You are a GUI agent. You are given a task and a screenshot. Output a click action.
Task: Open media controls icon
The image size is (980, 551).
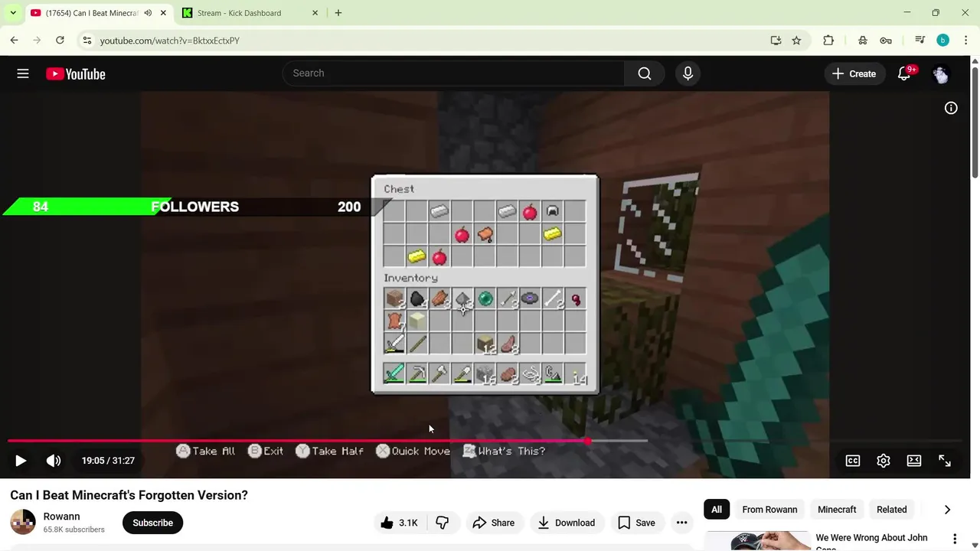(920, 41)
